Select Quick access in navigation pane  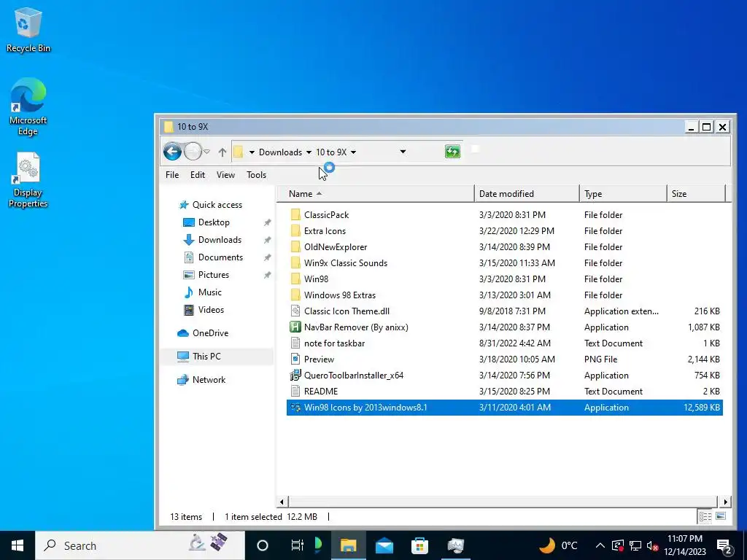[x=210, y=205]
